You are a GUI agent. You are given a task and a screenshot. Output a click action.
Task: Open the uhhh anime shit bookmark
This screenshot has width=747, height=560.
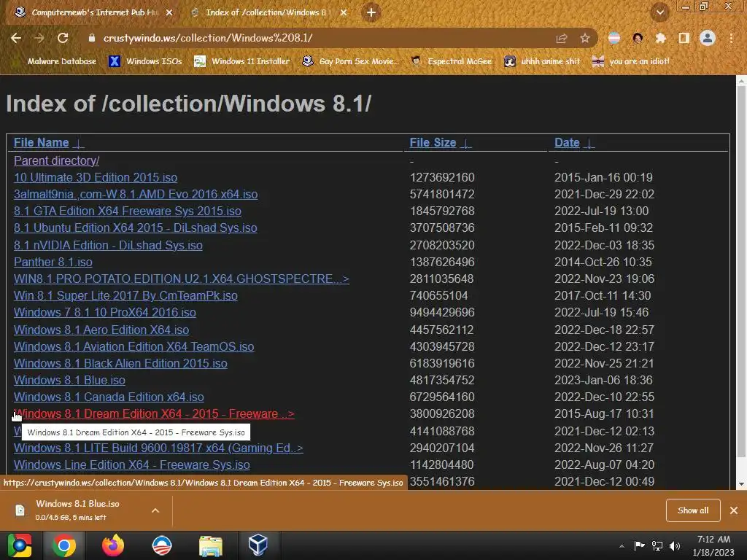[x=542, y=61]
